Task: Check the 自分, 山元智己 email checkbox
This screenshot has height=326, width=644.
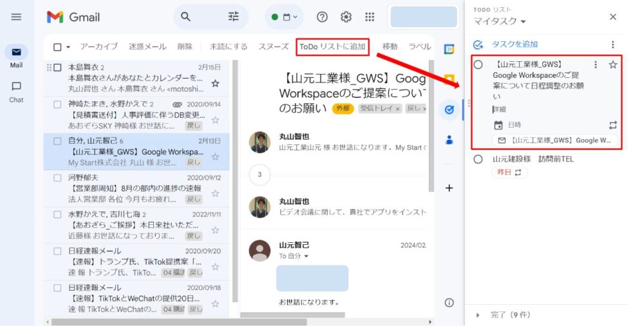Action: (x=57, y=141)
